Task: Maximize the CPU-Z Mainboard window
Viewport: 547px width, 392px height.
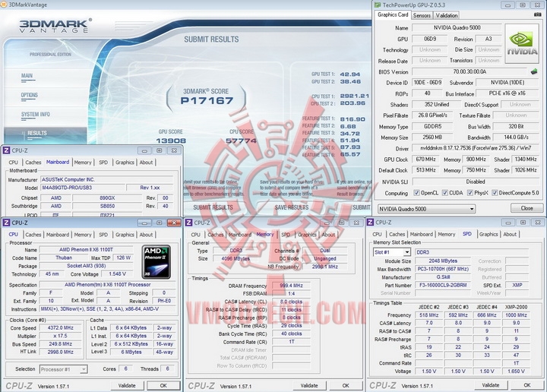Action: 159,150
